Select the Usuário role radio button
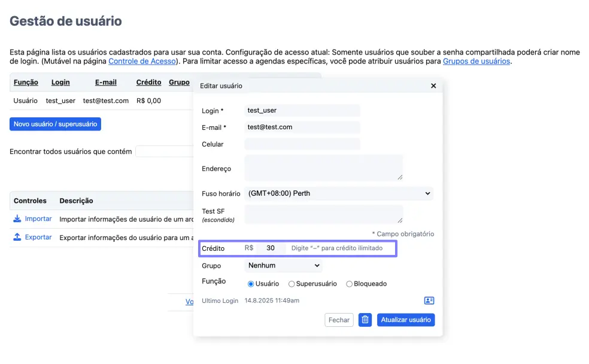The height and width of the screenshot is (364, 589). pos(251,284)
